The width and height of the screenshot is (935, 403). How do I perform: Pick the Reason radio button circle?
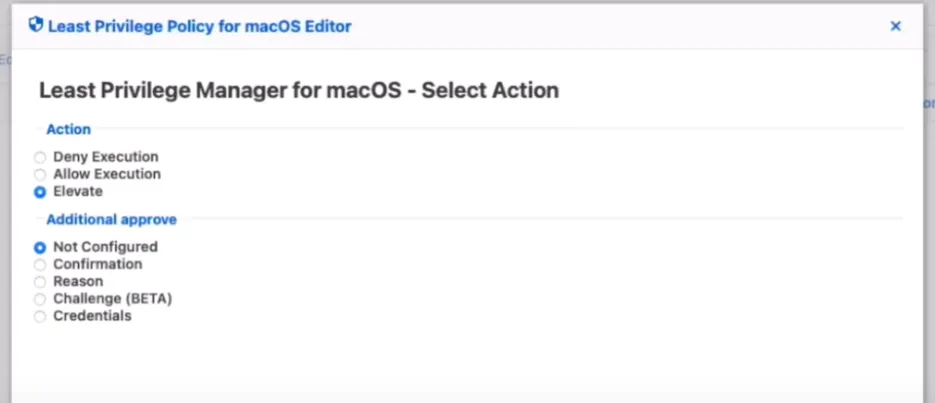[x=40, y=282]
